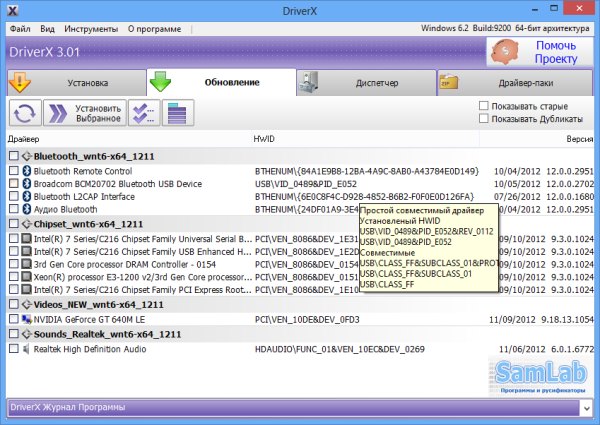Screen dimensions: 600x425
Task: Click the check-all list icon
Action: [x=143, y=114]
